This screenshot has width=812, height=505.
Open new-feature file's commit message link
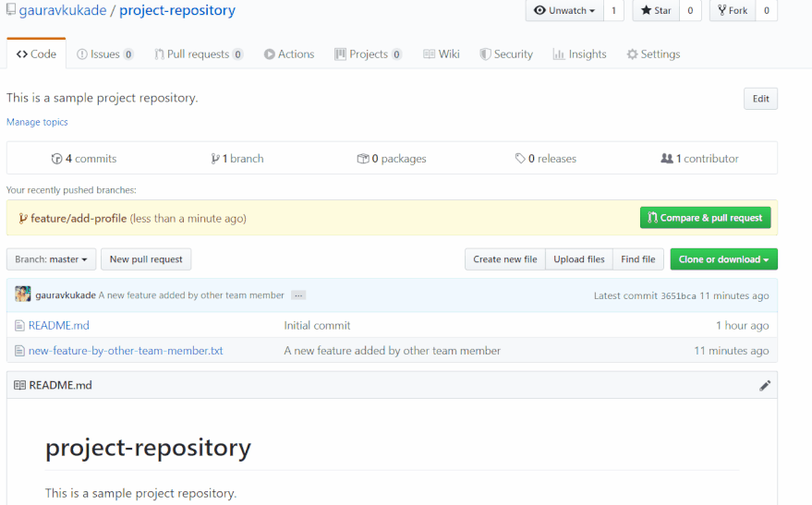pos(392,351)
